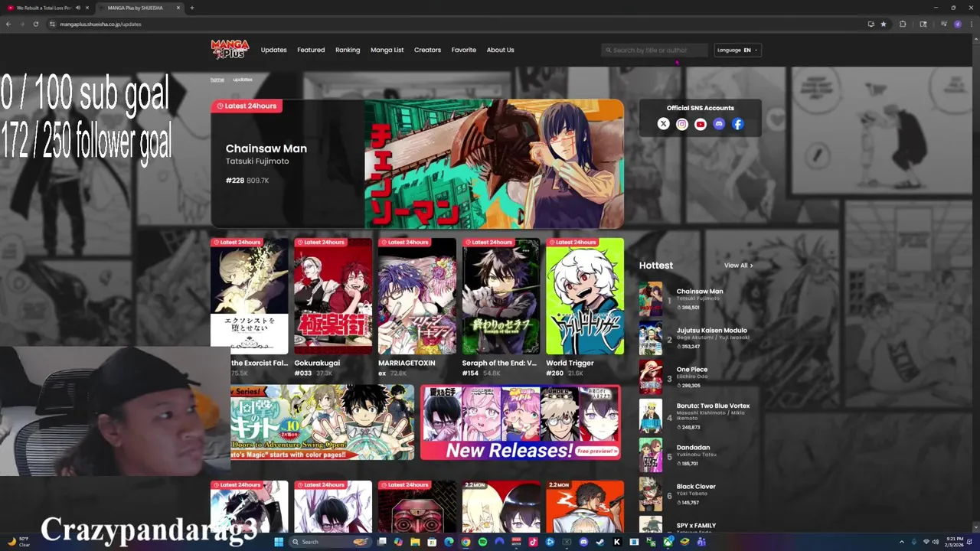Open the official Discord account icon

[719, 124]
